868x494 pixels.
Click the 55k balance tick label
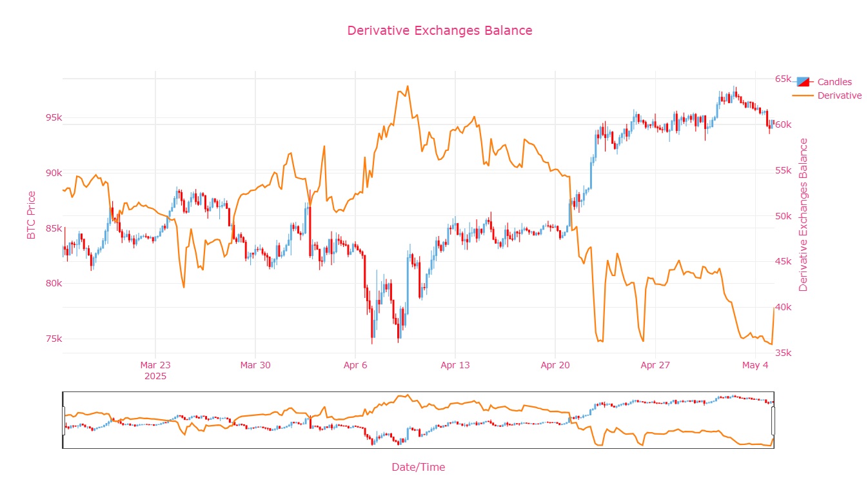click(x=783, y=170)
